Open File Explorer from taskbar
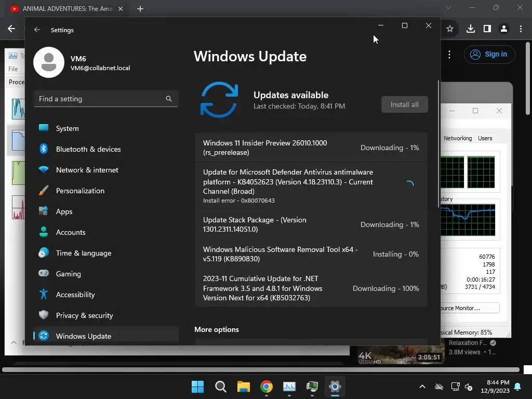This screenshot has height=399, width=532. point(244,387)
